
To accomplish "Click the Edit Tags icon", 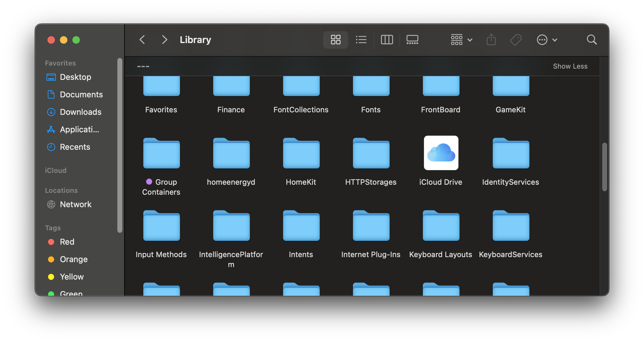I will (x=515, y=40).
